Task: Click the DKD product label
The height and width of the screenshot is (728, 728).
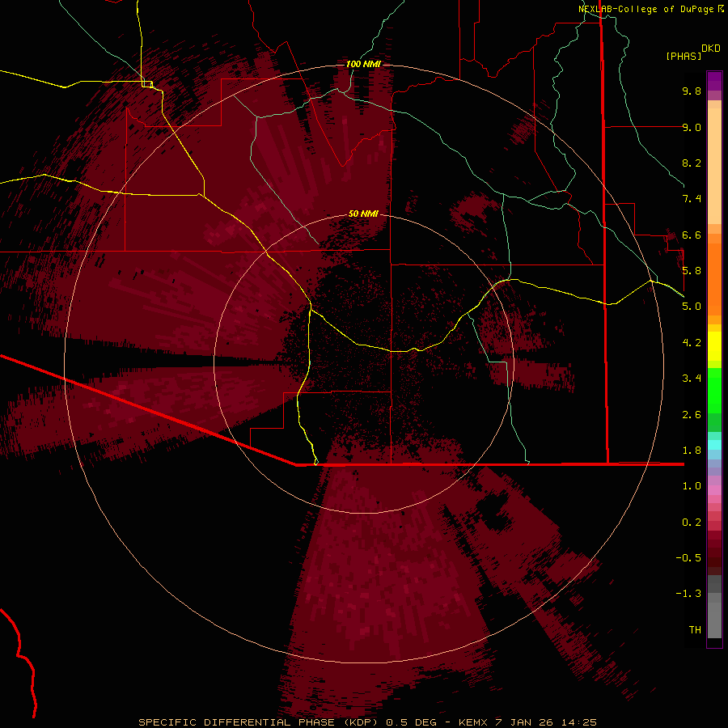Action: [x=711, y=49]
